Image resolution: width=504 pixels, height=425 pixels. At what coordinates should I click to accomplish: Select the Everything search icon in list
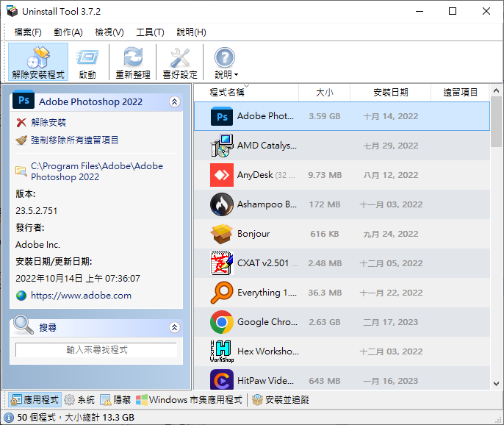[x=222, y=293]
